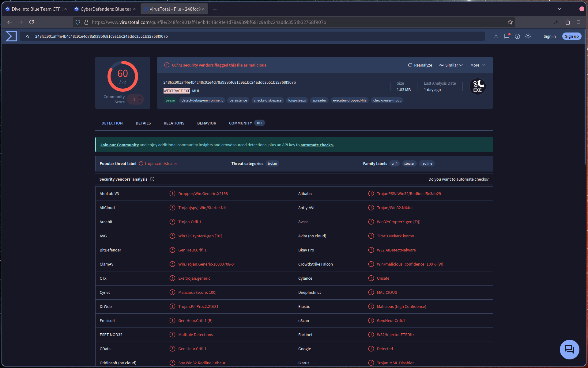Close the Dive into Blue Team CTF tab

[x=66, y=9]
